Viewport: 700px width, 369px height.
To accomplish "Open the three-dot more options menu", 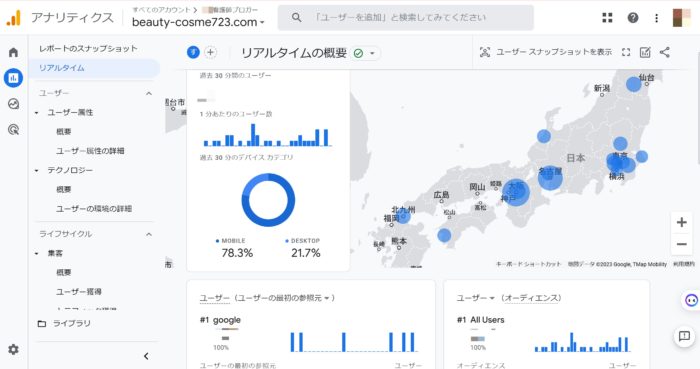I will [656, 17].
